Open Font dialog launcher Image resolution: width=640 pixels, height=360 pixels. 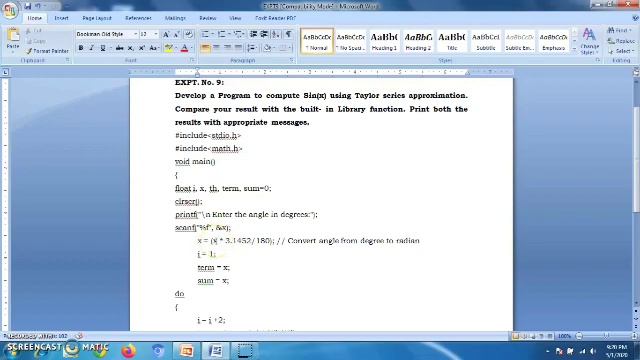point(191,60)
